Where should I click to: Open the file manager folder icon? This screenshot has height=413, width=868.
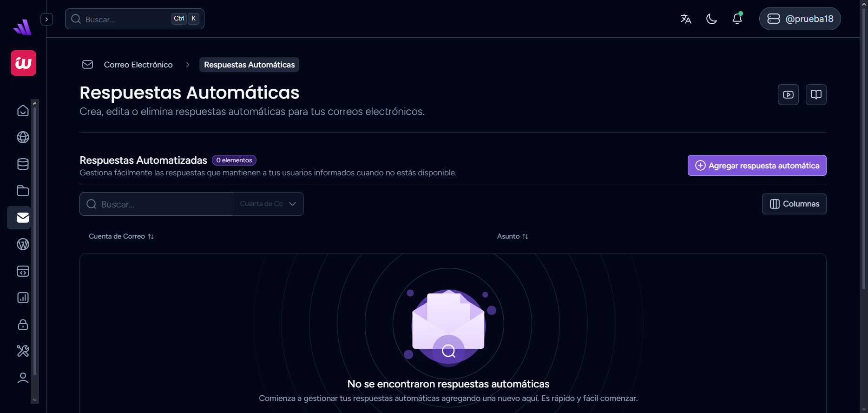pyautogui.click(x=23, y=191)
